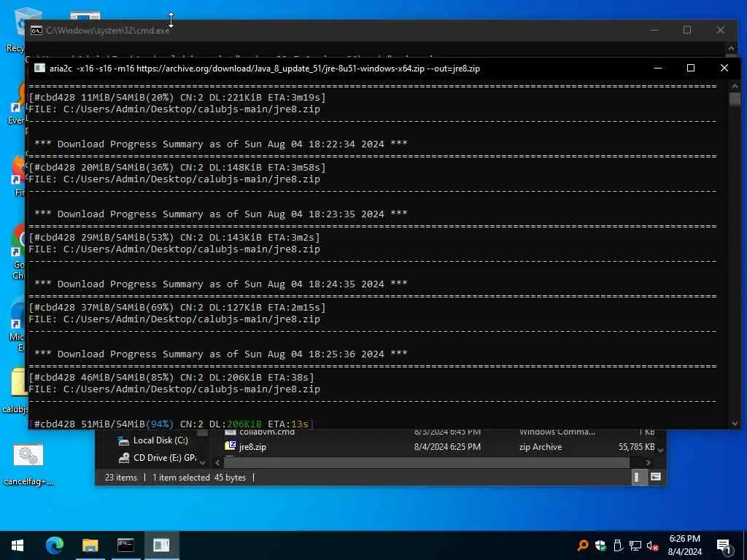Click the muted volume speaker icon
The height and width of the screenshot is (560, 747).
click(x=653, y=545)
